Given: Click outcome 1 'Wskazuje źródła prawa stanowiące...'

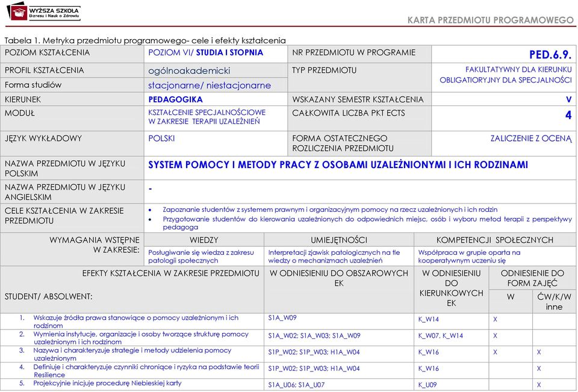Looking at the screenshot, I should (135, 322).
